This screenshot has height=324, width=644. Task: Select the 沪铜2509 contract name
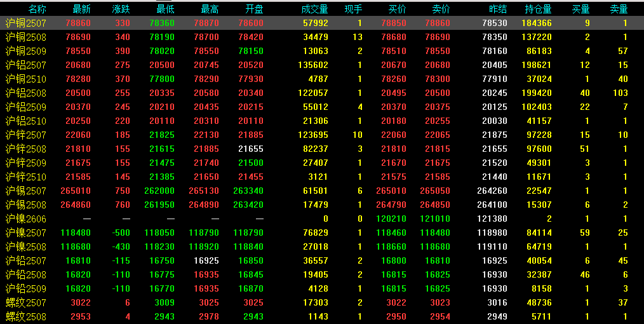(26, 51)
